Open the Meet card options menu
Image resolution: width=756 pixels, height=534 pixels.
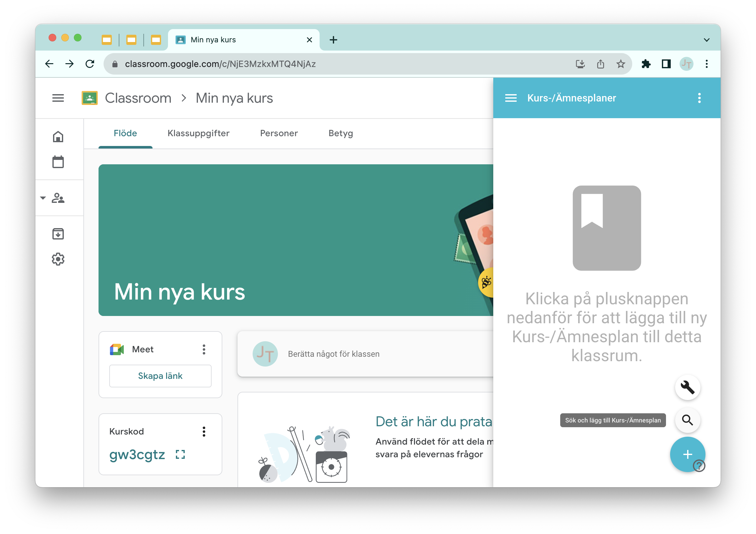pos(204,349)
